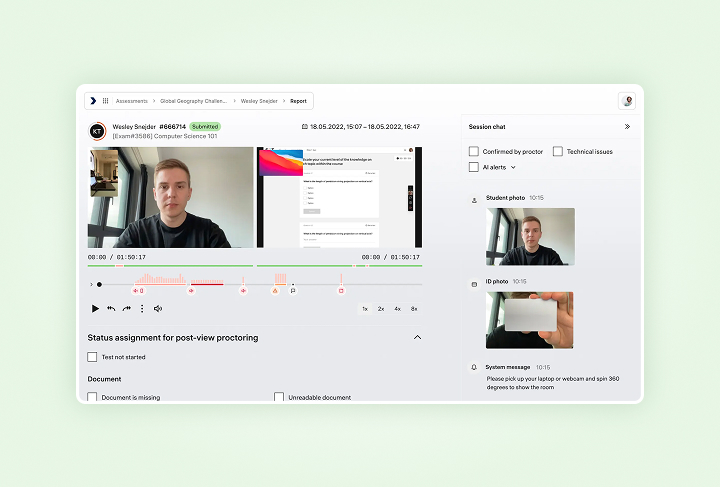The width and height of the screenshot is (720, 487).
Task: Tick the AI alerts checkbox
Action: [474, 167]
